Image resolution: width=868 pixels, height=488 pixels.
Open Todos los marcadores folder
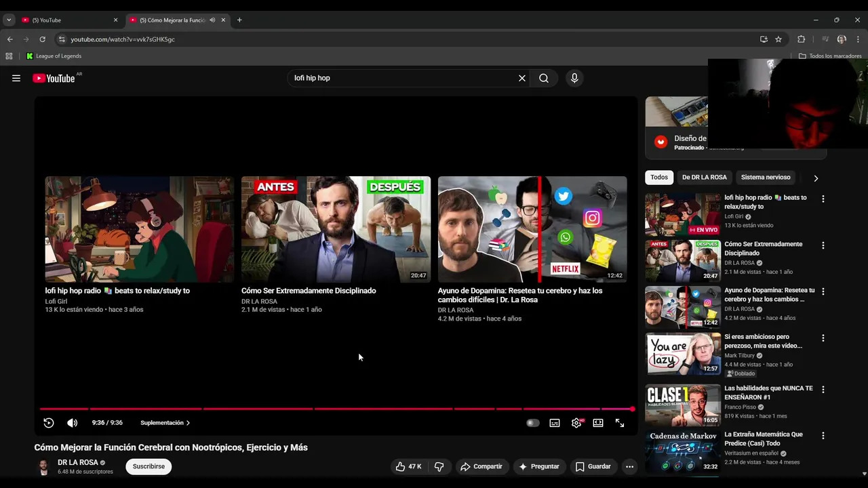(x=830, y=56)
